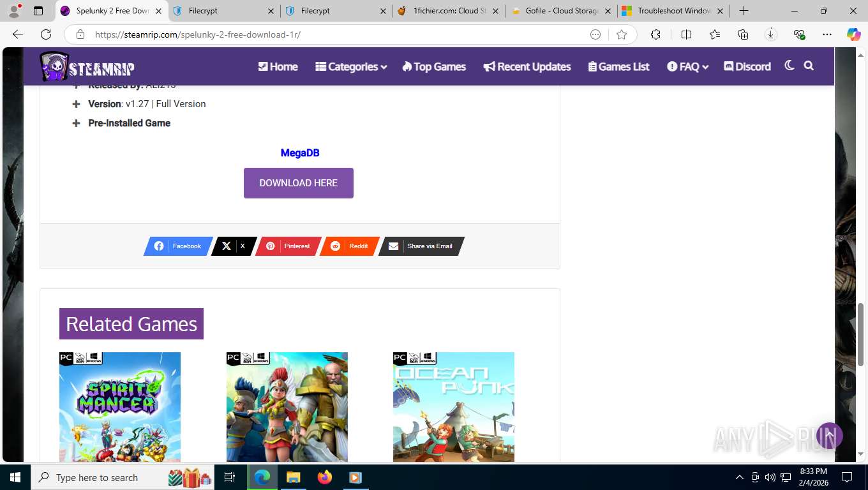Open the Favorites list icon
Viewport: 868px width, 490px height.
714,34
